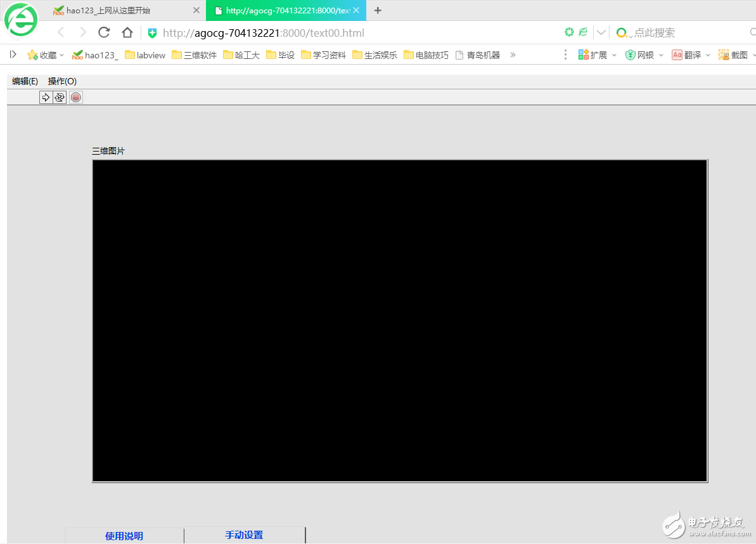Click the red Abort Execution stop button
The height and width of the screenshot is (544, 756).
75,98
